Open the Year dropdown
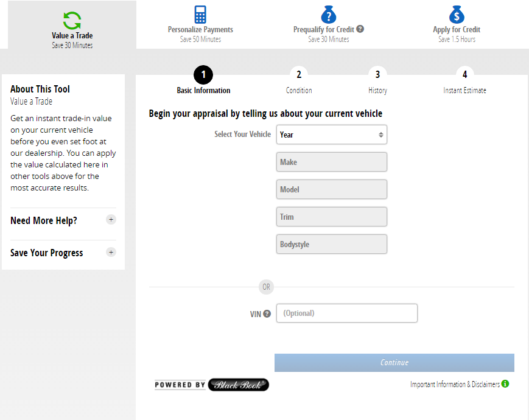This screenshot has width=529, height=420. (331, 135)
